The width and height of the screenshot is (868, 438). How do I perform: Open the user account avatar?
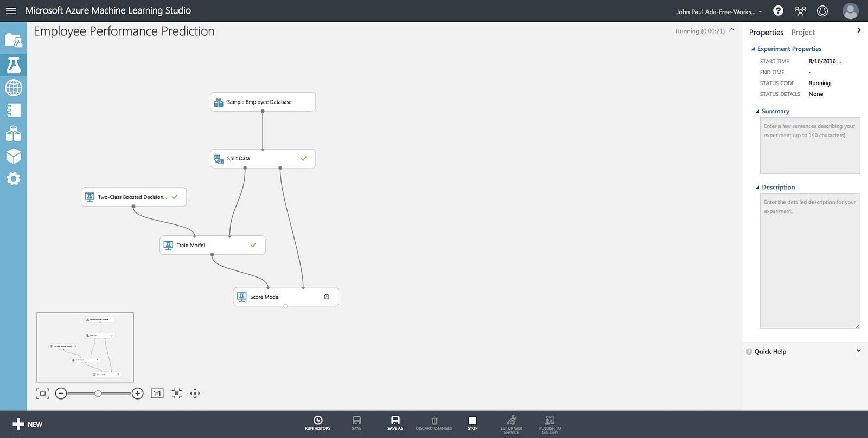point(850,10)
